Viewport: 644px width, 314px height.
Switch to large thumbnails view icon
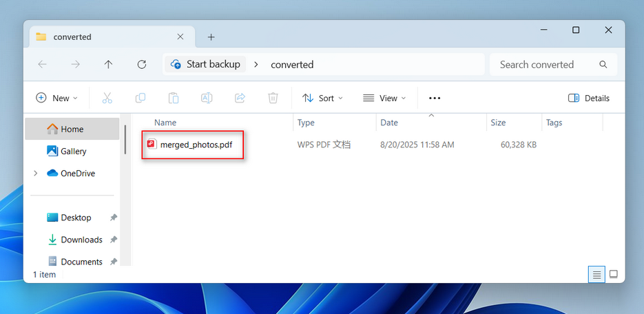[x=614, y=274]
